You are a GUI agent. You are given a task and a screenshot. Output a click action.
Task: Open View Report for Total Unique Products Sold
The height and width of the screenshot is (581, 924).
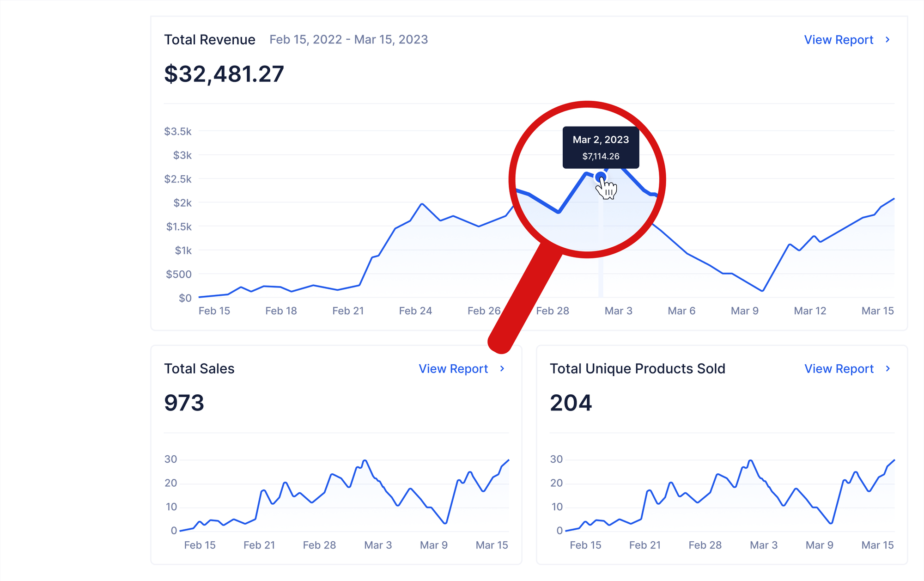(839, 369)
